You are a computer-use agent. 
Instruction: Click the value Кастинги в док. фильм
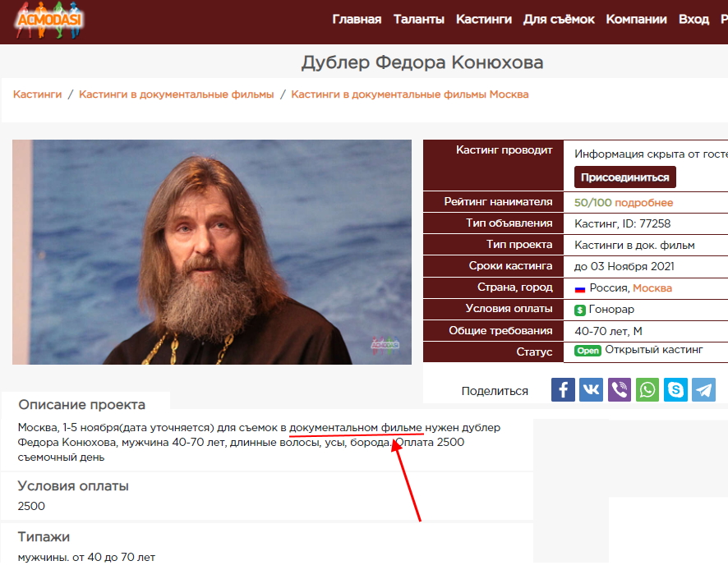634,245
